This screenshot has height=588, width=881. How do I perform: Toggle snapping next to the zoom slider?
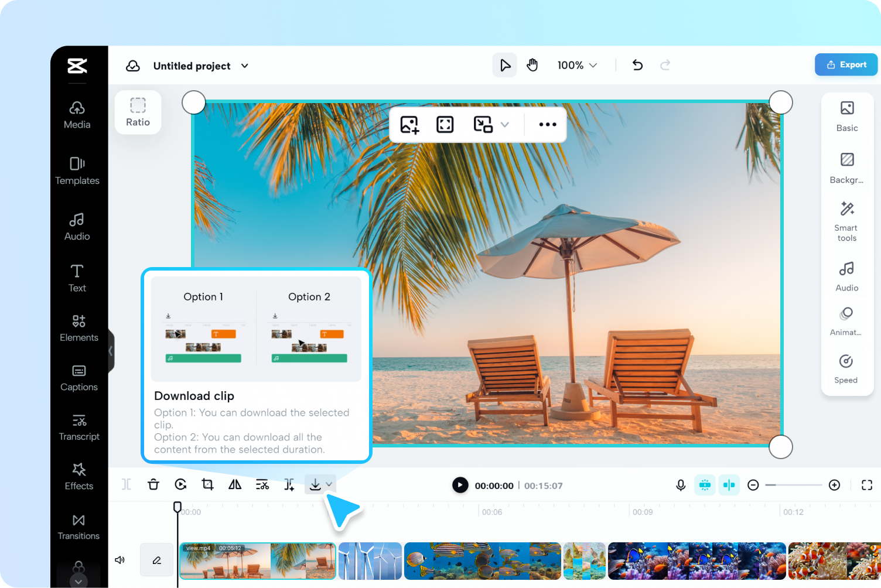click(729, 485)
